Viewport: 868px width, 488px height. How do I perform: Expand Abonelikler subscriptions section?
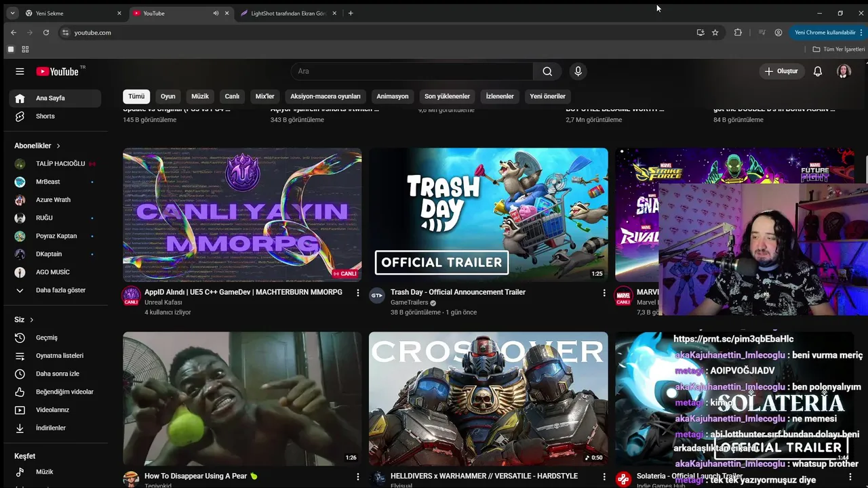tap(37, 146)
